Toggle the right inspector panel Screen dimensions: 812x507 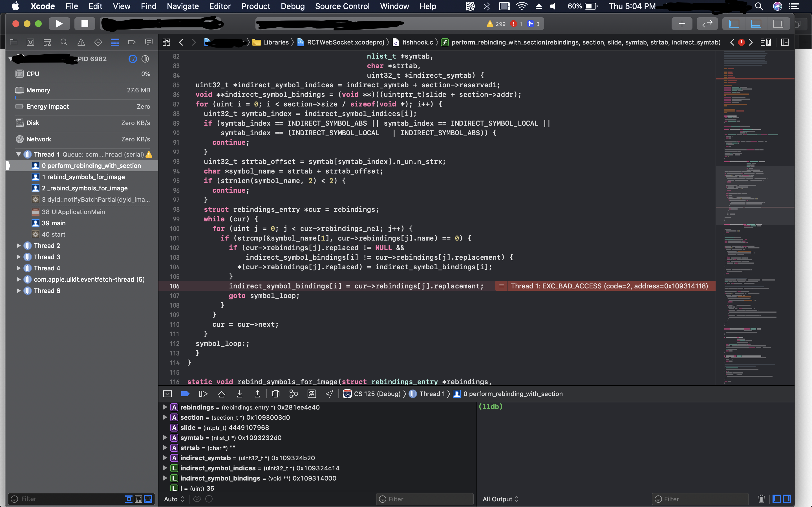pos(779,23)
